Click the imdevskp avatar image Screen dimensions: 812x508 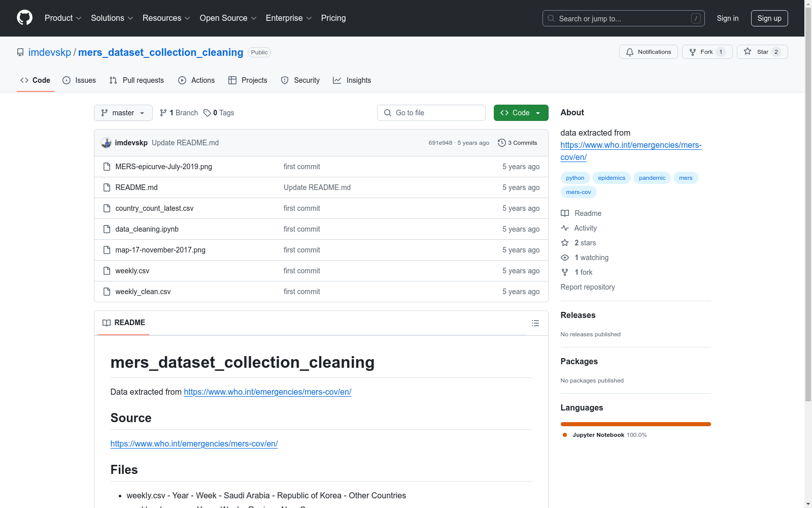click(106, 143)
